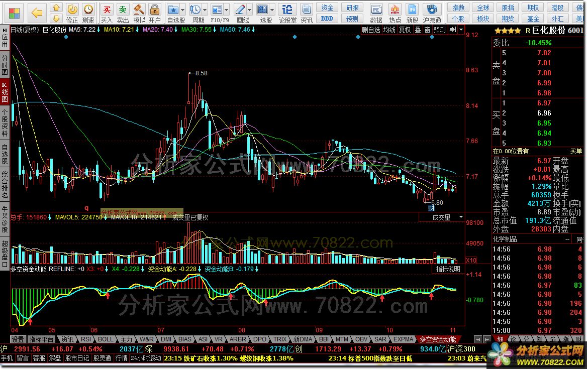Open the 测速 speed test clock icon
588x370 pixels.
click(88, 9)
